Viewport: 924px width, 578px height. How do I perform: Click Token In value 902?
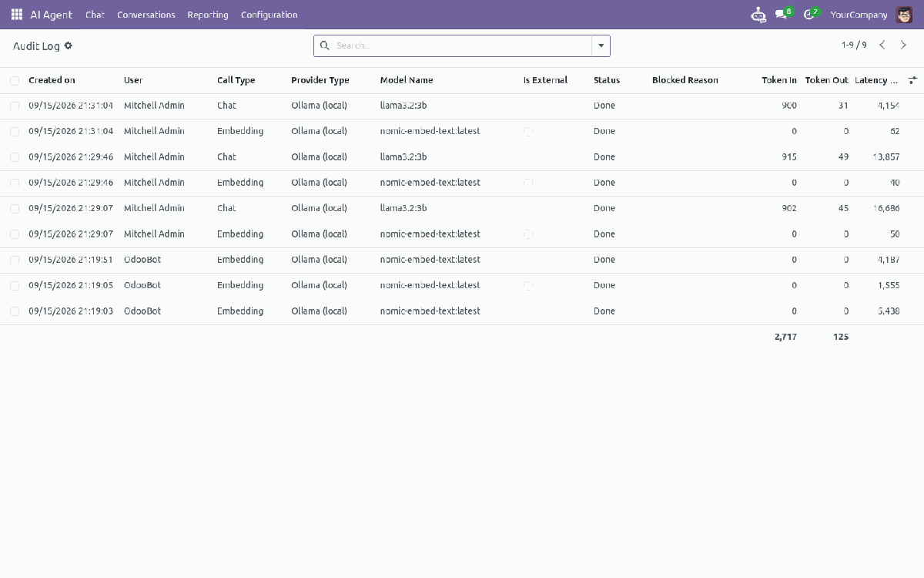(x=789, y=208)
